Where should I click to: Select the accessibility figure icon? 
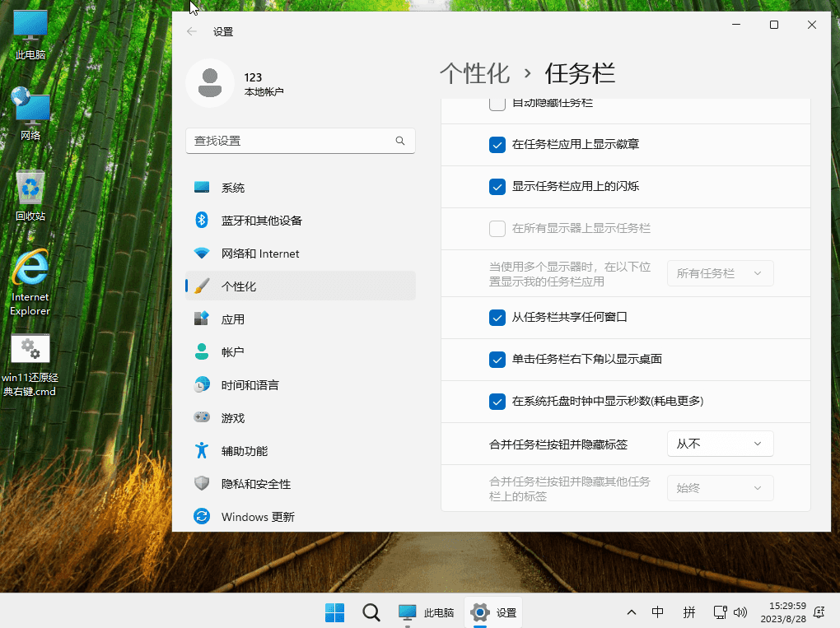click(x=202, y=450)
